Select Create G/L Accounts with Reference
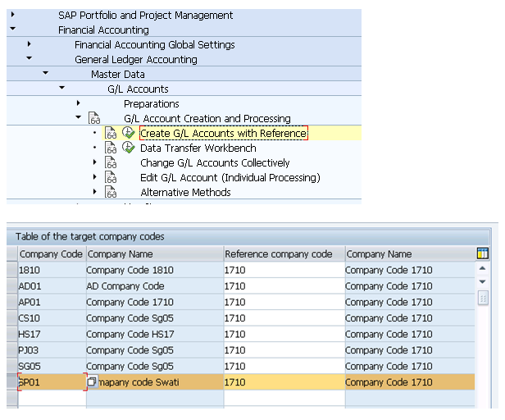Viewport: 505px width, 420px height. (x=224, y=133)
